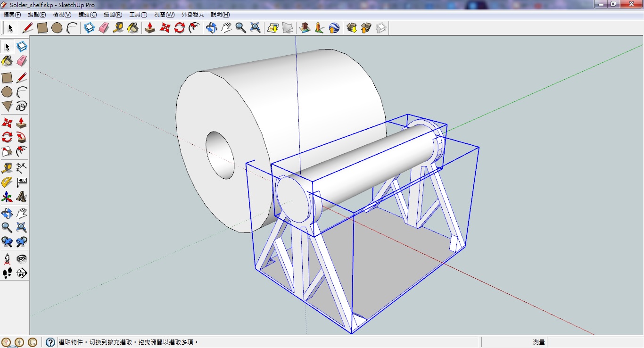Activate the Look Around eye tool

pyautogui.click(x=22, y=258)
